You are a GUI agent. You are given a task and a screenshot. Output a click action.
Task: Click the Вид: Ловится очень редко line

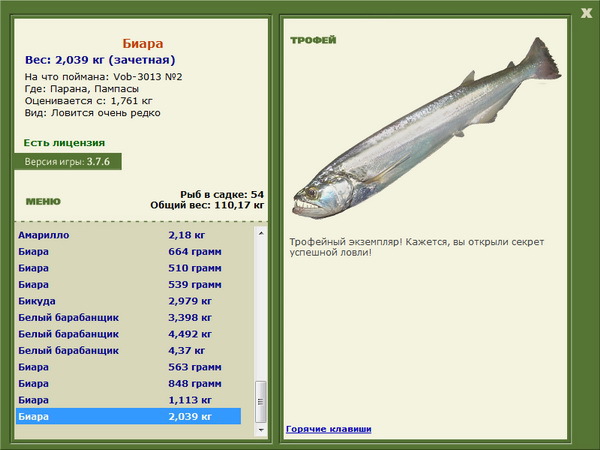tap(92, 113)
